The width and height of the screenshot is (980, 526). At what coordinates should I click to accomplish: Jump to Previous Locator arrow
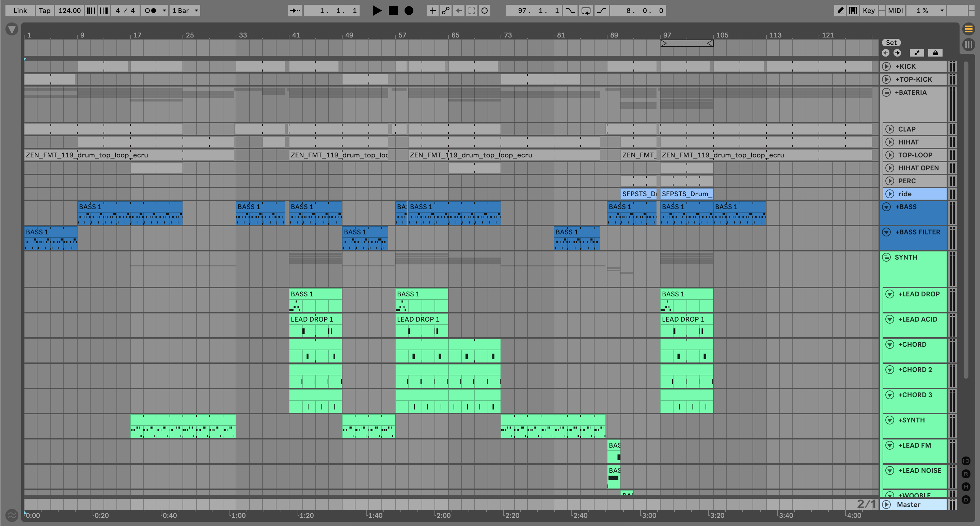(x=886, y=53)
